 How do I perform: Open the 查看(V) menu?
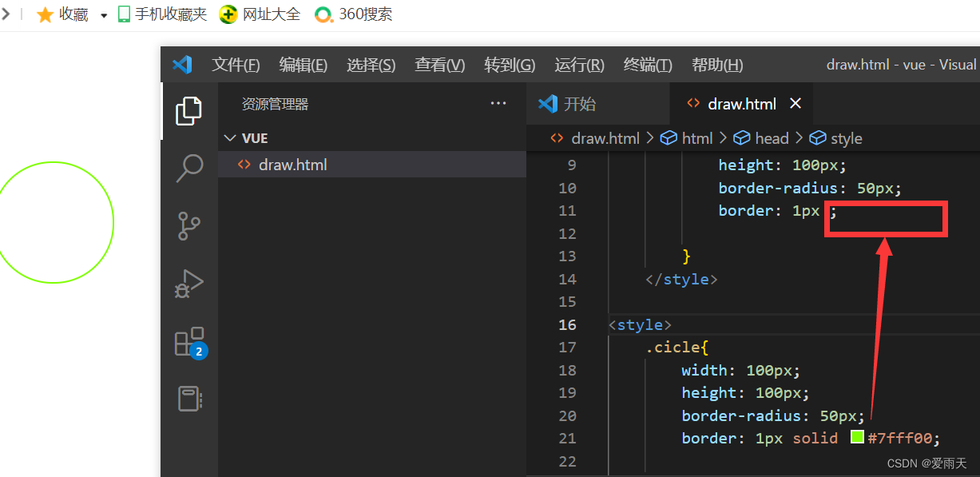[439, 66]
